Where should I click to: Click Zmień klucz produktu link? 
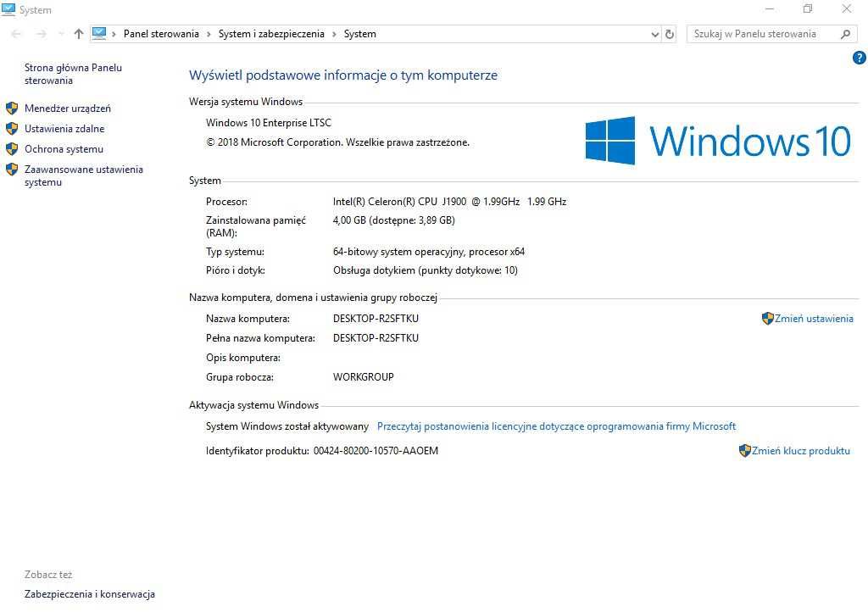pos(800,451)
